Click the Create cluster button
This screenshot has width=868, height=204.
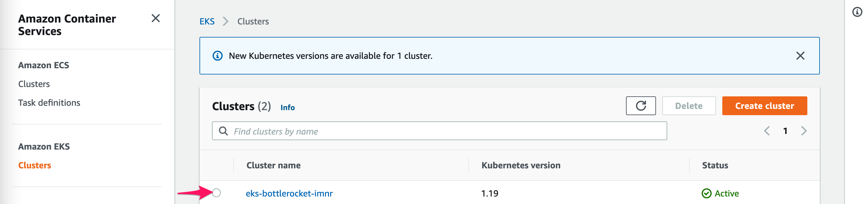[x=764, y=106]
